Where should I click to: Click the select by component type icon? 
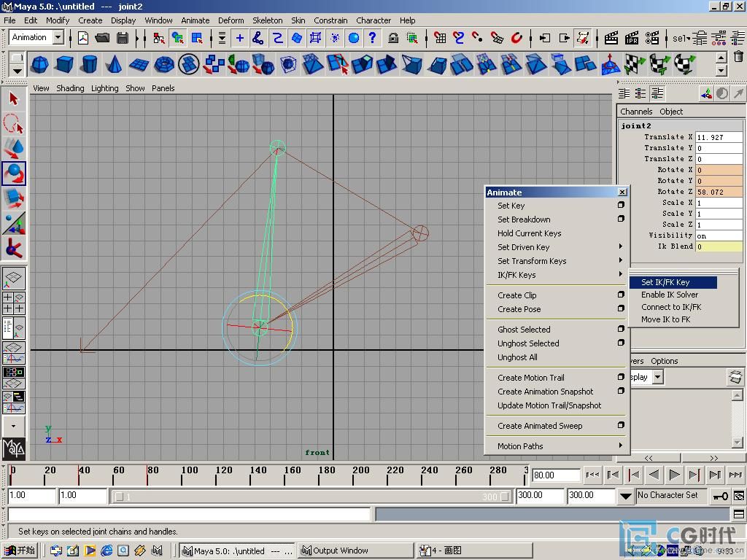click(x=197, y=38)
